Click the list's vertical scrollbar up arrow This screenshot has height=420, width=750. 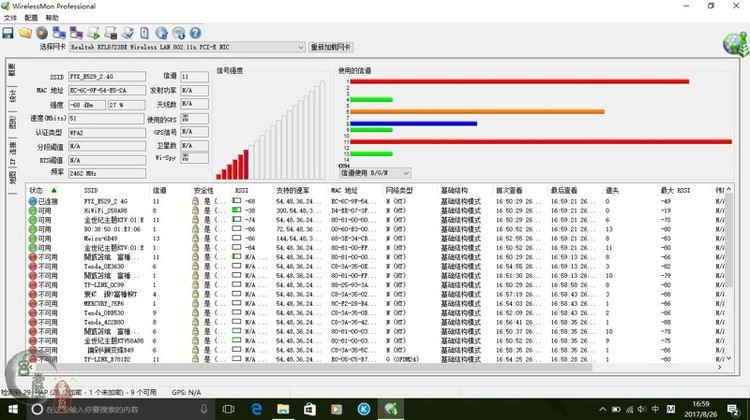pos(728,189)
